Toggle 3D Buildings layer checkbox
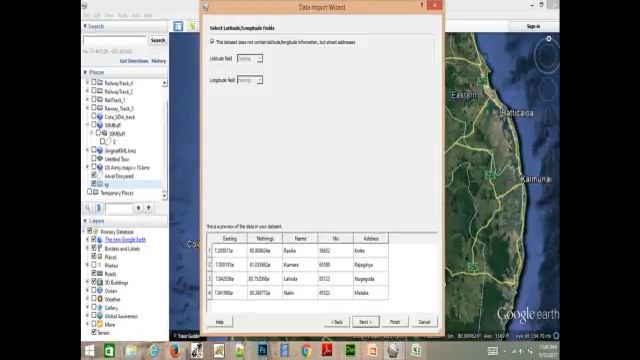The height and width of the screenshot is (360, 640). pos(94,282)
